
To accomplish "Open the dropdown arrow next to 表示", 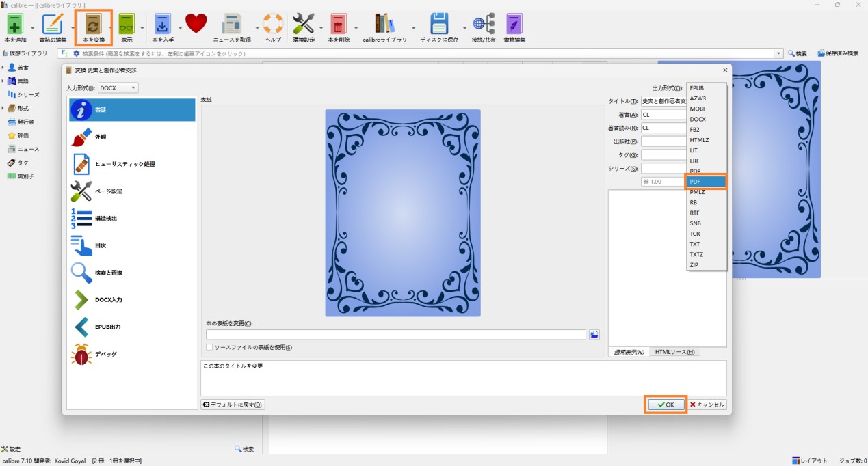I will point(142,28).
